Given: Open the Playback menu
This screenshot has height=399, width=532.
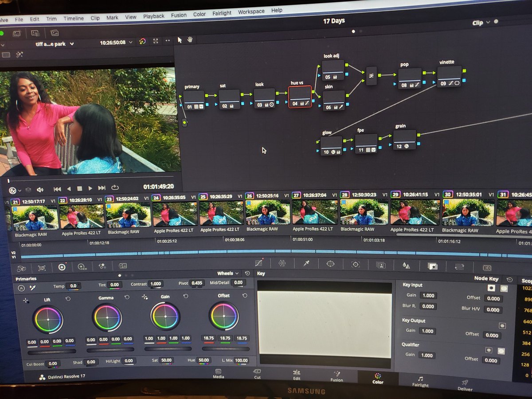Looking at the screenshot, I should [153, 16].
